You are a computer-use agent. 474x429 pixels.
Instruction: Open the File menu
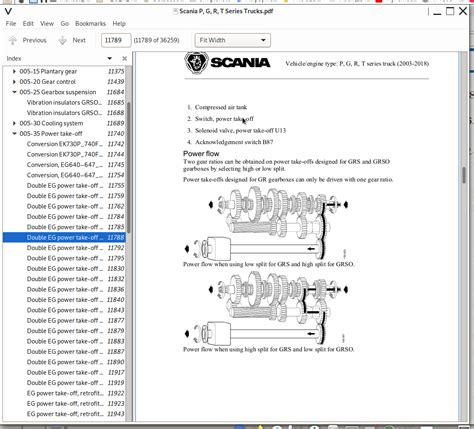pyautogui.click(x=11, y=24)
